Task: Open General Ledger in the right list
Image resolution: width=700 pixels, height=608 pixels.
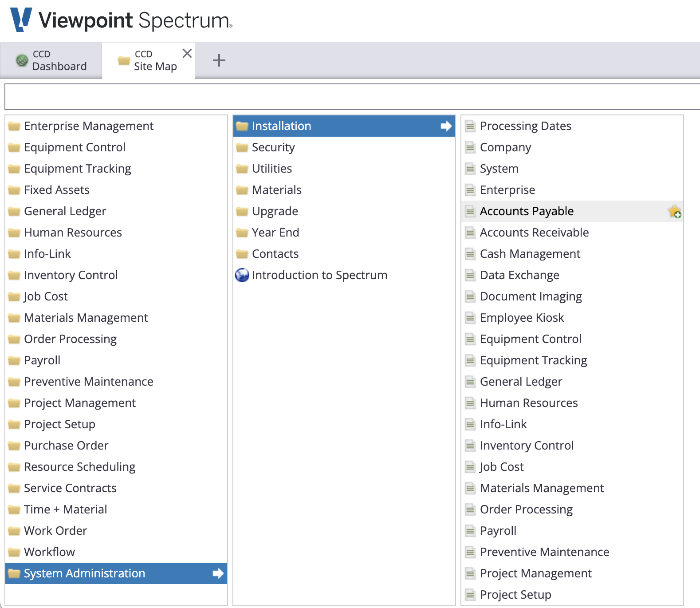Action: coord(572,382)
